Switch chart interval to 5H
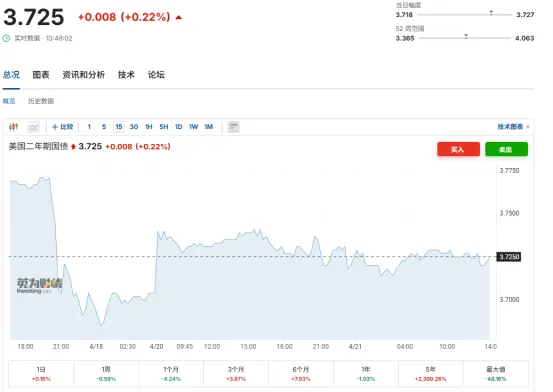The image size is (553, 392). [x=164, y=127]
